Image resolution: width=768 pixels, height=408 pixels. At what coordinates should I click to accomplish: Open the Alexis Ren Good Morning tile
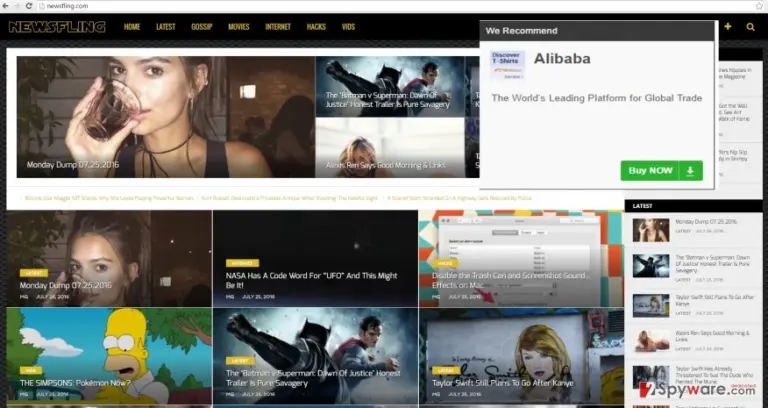(390, 148)
